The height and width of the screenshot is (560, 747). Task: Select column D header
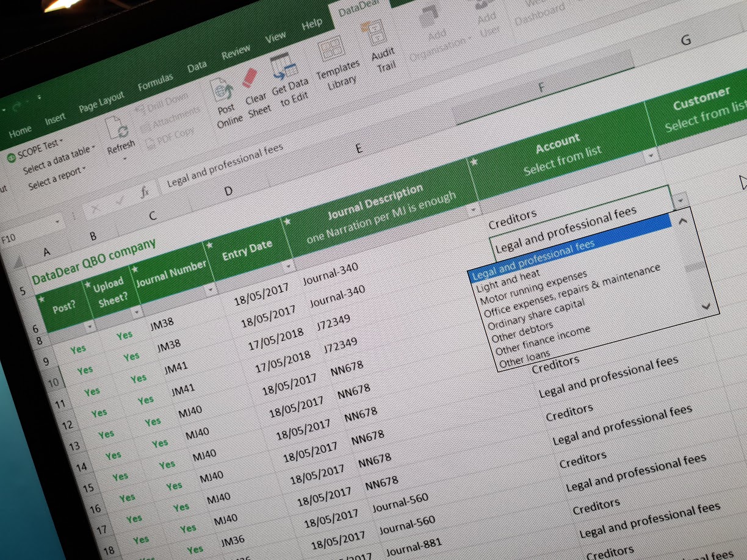point(229,191)
